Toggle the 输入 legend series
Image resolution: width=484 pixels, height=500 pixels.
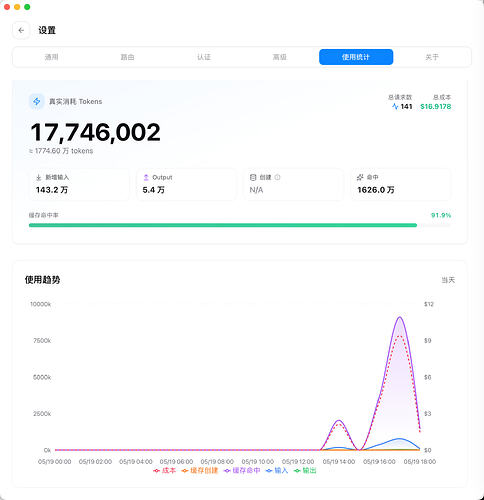[x=277, y=470]
